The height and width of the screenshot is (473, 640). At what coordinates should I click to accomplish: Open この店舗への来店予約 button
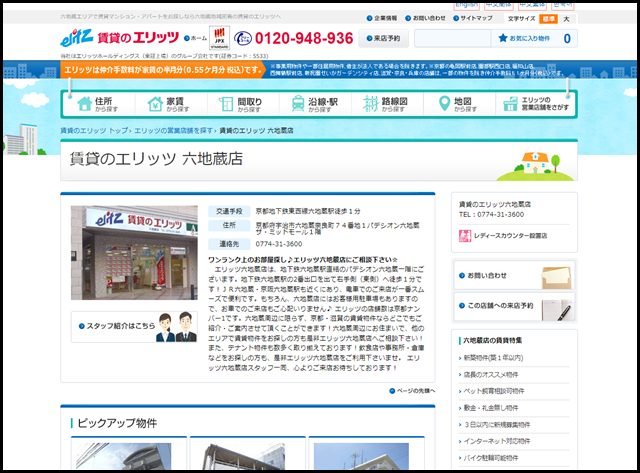(x=514, y=306)
